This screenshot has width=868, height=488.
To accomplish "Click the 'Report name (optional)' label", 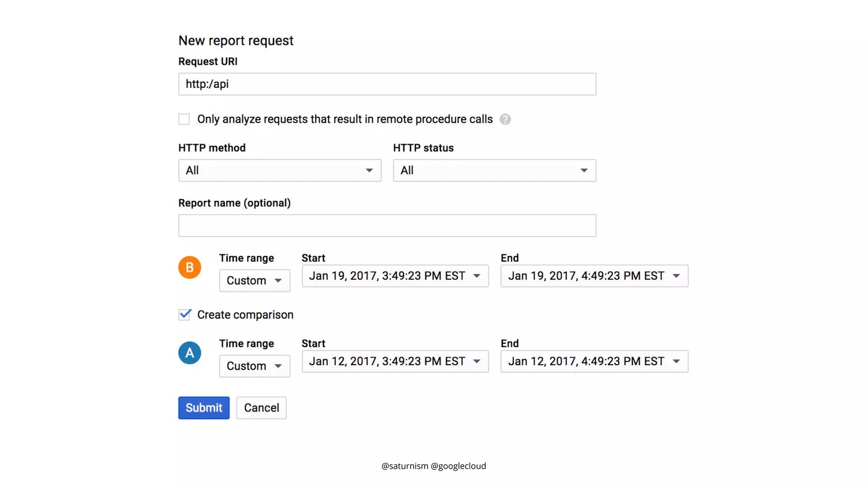I will click(234, 203).
